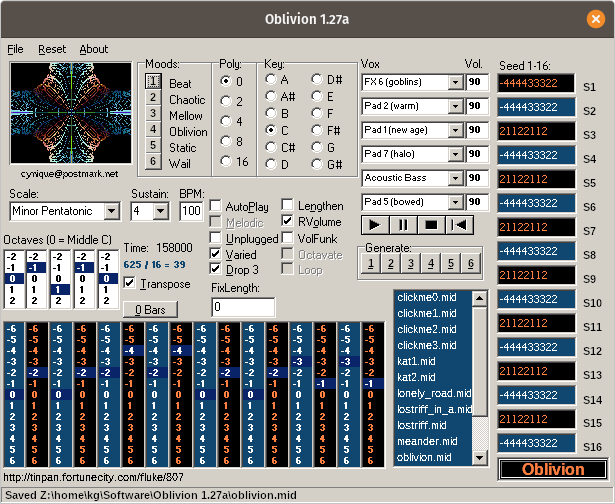Select mood button 5 for Static
The height and width of the screenshot is (504, 615).
click(153, 145)
